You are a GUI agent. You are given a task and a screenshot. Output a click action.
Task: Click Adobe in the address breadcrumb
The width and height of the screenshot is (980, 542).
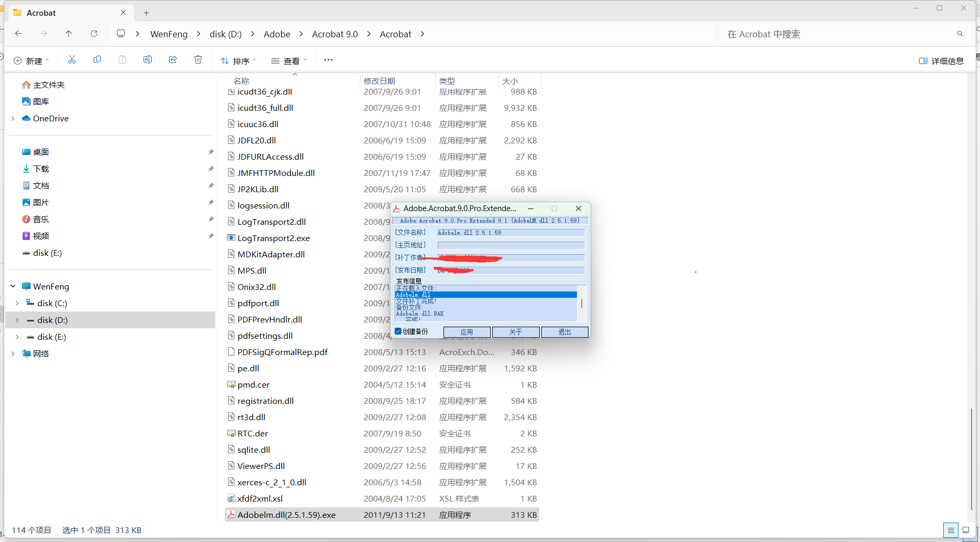277,34
